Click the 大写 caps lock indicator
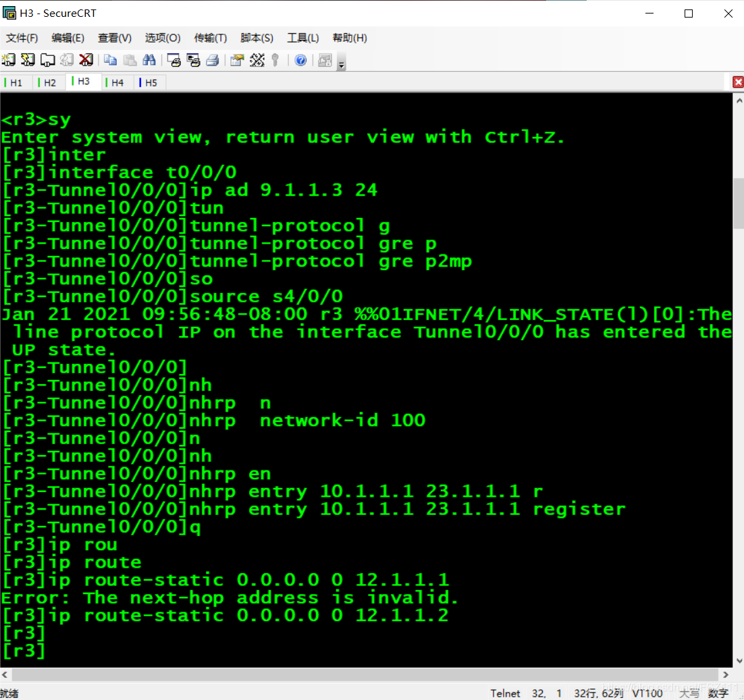The image size is (744, 700). tap(689, 693)
